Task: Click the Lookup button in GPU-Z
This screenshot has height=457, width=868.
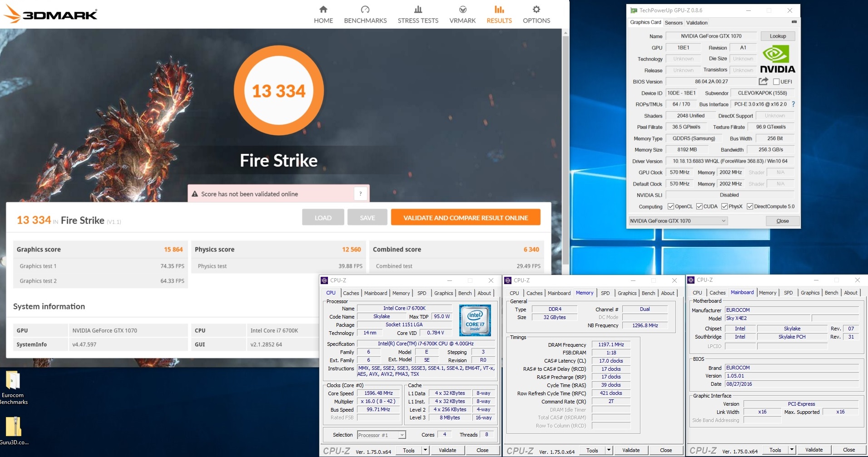Action: pyautogui.click(x=778, y=36)
